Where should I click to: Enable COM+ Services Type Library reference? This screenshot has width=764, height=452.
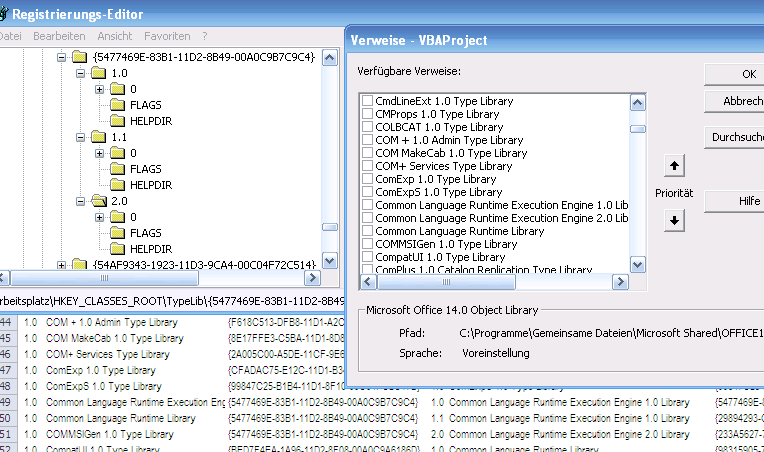coord(367,166)
